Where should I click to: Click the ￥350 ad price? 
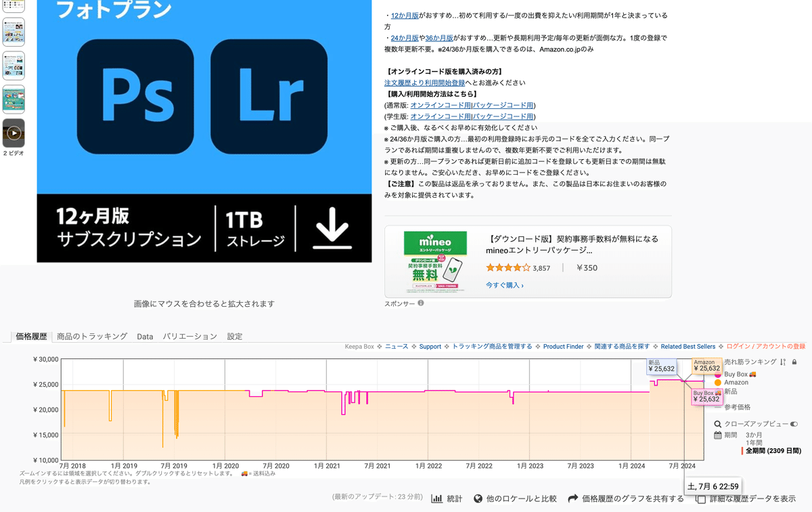(587, 268)
